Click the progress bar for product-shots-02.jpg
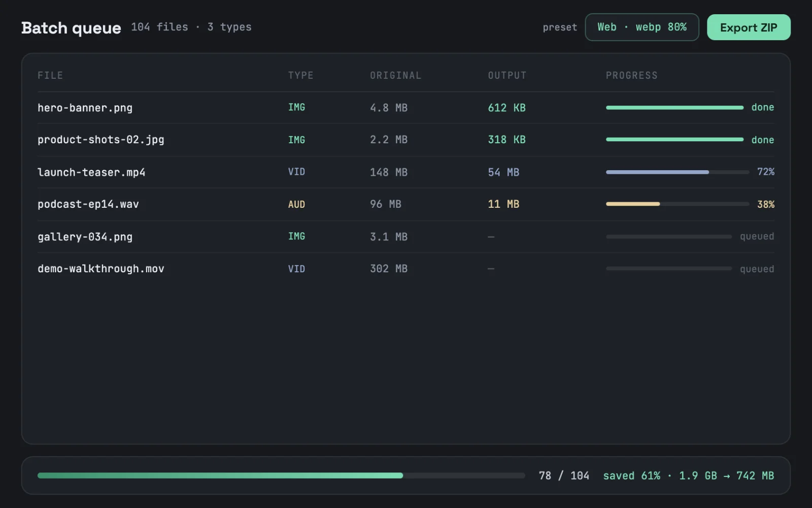 (x=674, y=140)
